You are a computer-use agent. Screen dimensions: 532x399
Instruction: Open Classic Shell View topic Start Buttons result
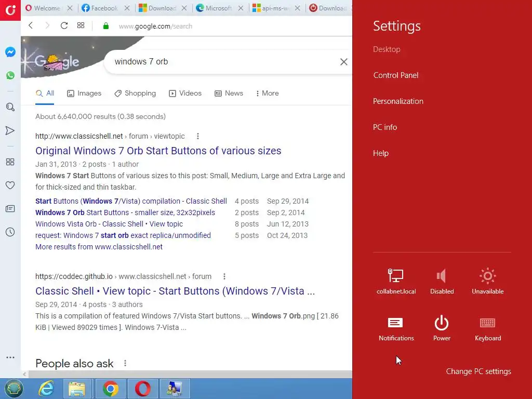175,291
